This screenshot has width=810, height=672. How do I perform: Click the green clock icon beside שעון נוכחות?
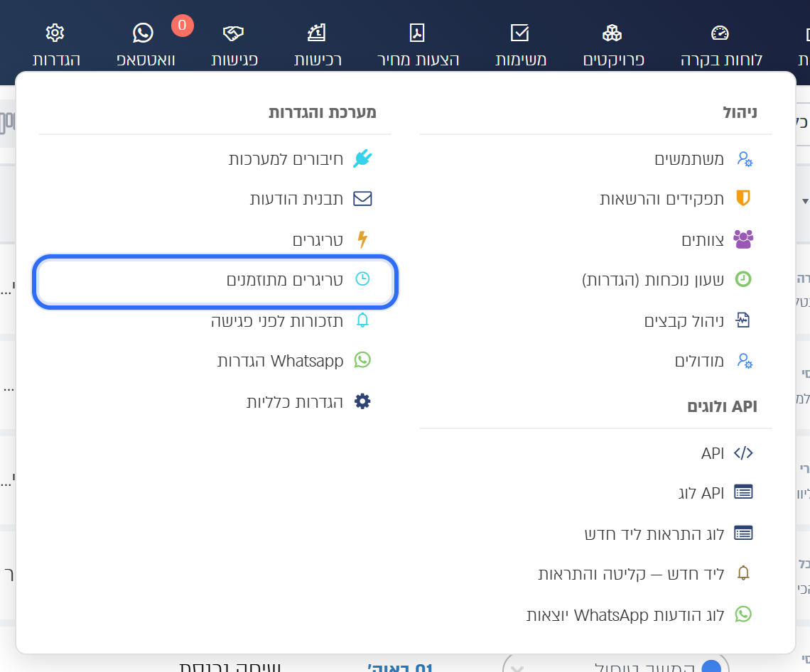[x=743, y=279]
